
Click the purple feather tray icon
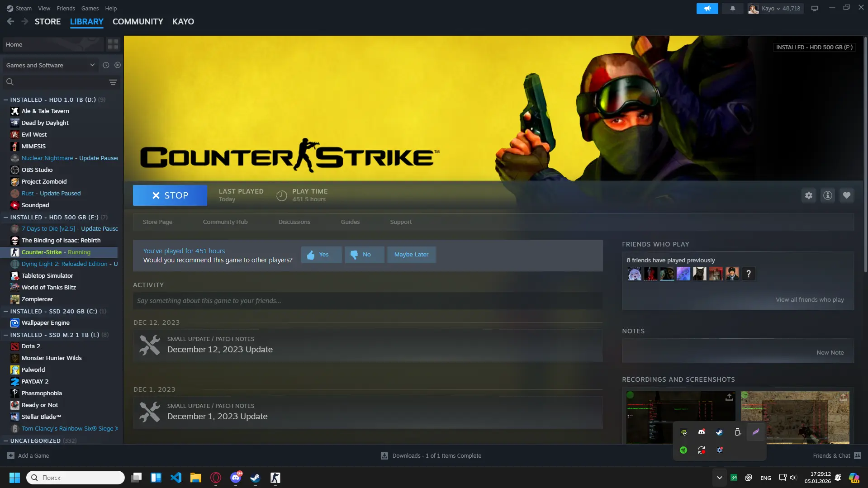tap(756, 432)
